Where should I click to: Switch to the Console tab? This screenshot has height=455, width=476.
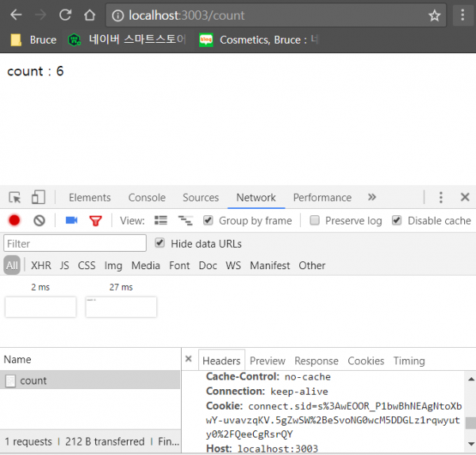click(147, 198)
